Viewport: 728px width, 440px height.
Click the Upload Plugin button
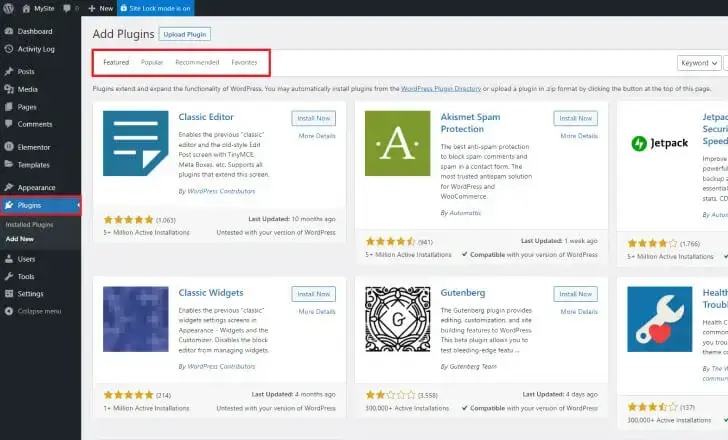click(185, 34)
